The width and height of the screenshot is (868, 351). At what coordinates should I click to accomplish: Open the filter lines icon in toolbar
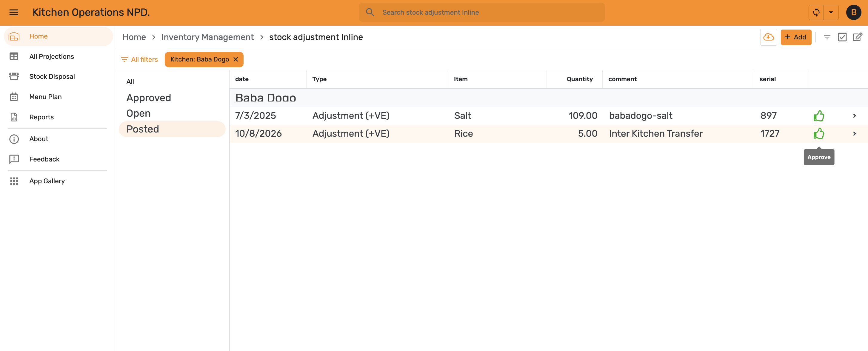coord(827,37)
